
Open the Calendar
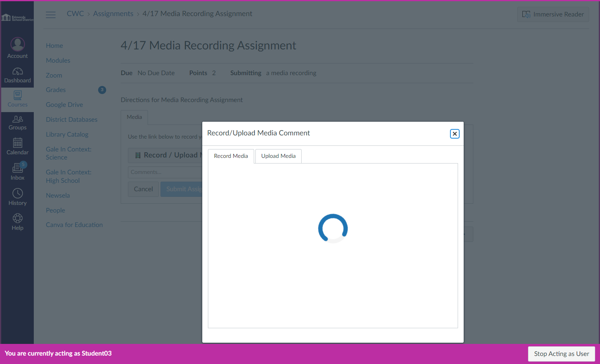[17, 147]
